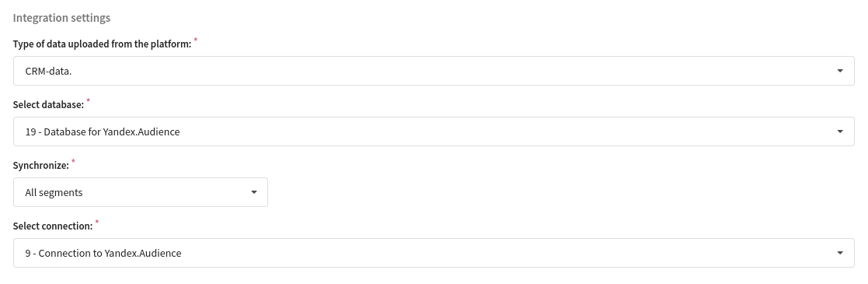Open the Select database combo box
The height and width of the screenshot is (284, 868).
(434, 131)
